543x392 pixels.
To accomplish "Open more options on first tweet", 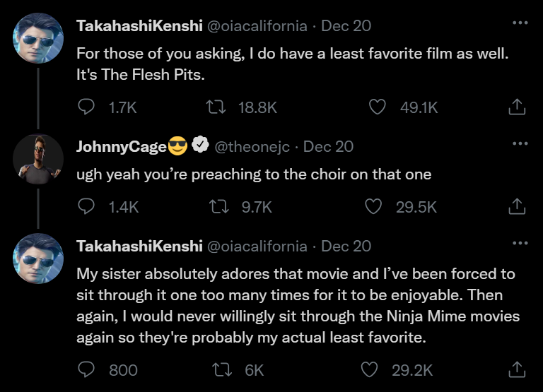I will click(x=520, y=23).
